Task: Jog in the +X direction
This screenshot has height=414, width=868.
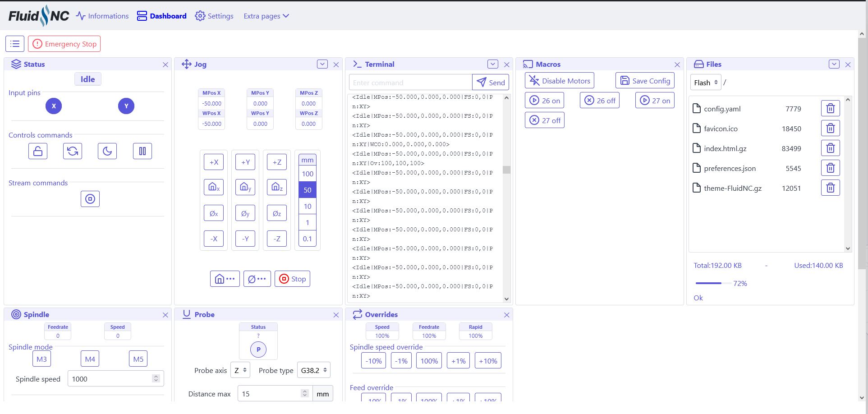Action: coord(214,162)
